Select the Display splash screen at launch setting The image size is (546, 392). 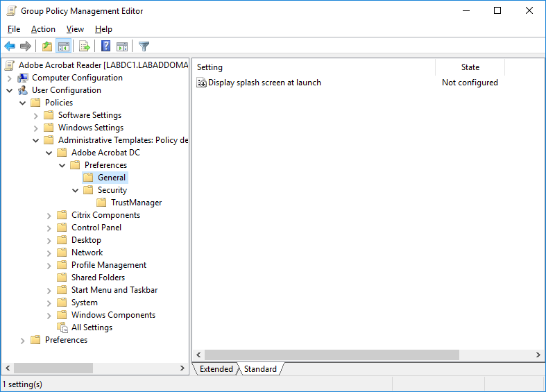[x=264, y=83]
